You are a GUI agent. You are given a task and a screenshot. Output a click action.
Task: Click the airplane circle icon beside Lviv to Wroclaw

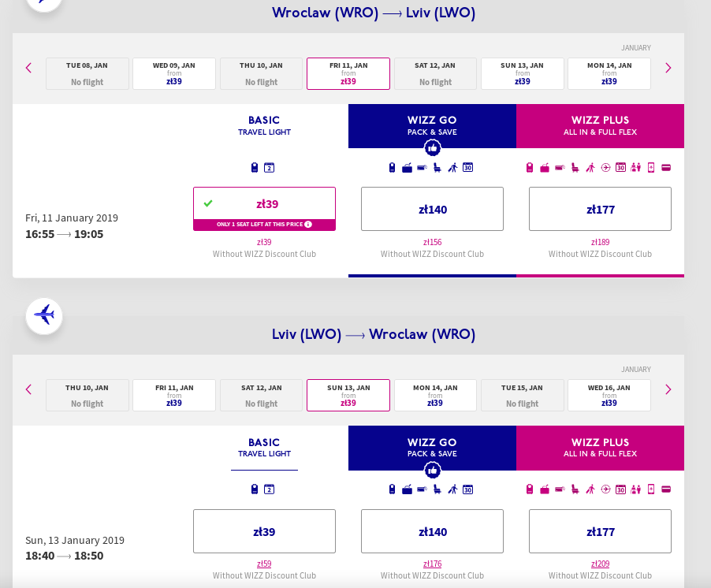pyautogui.click(x=44, y=316)
